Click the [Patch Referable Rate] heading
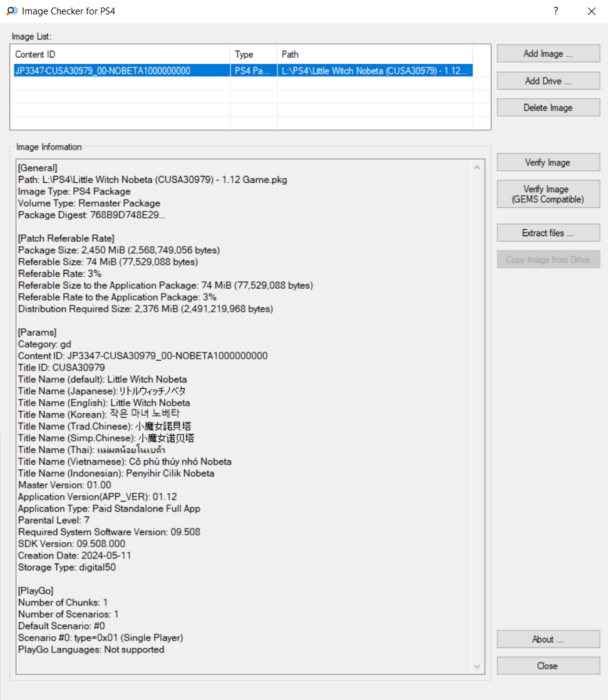 66,239
